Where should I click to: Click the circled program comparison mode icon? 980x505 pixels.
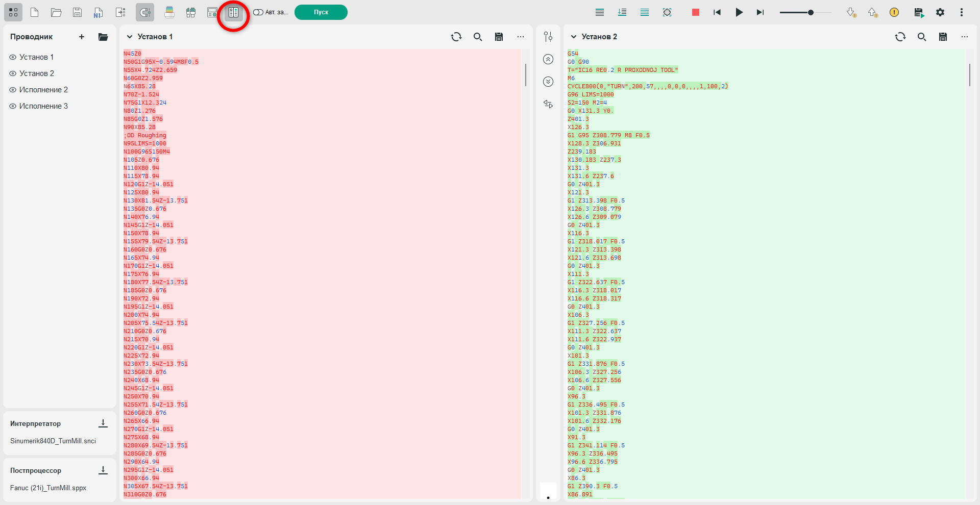click(233, 12)
